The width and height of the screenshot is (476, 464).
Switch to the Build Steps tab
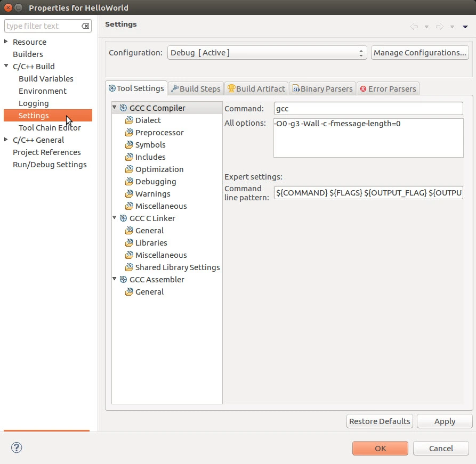pos(195,88)
